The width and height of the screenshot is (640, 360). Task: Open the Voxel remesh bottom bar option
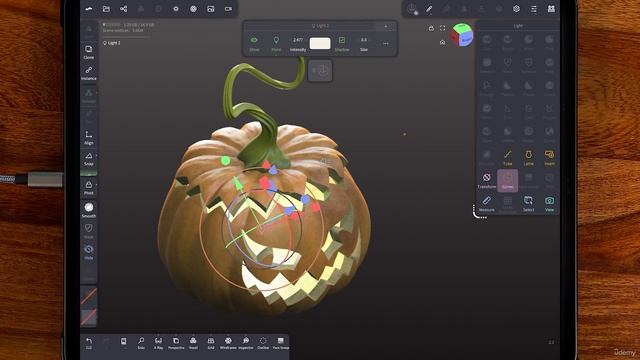(x=193, y=343)
